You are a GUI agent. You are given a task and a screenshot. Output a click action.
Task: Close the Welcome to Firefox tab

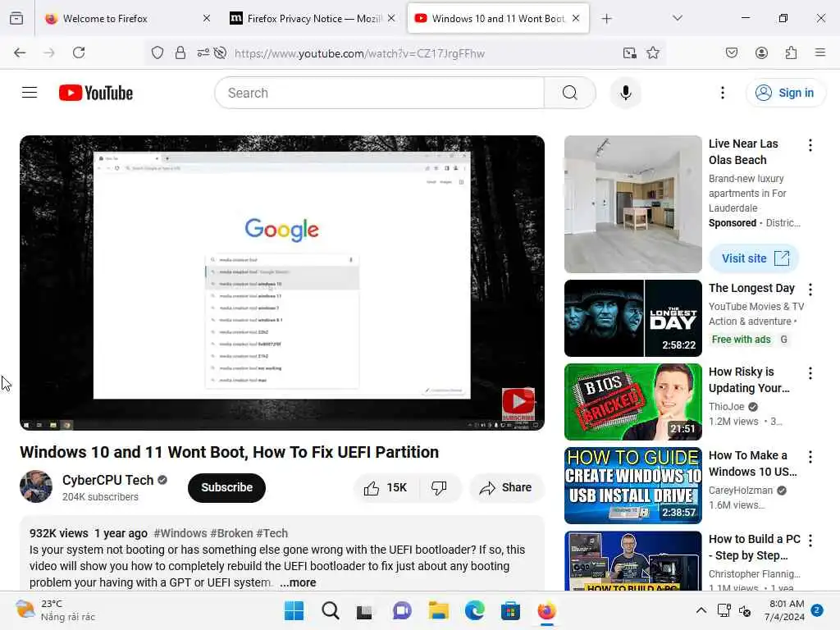click(x=207, y=18)
